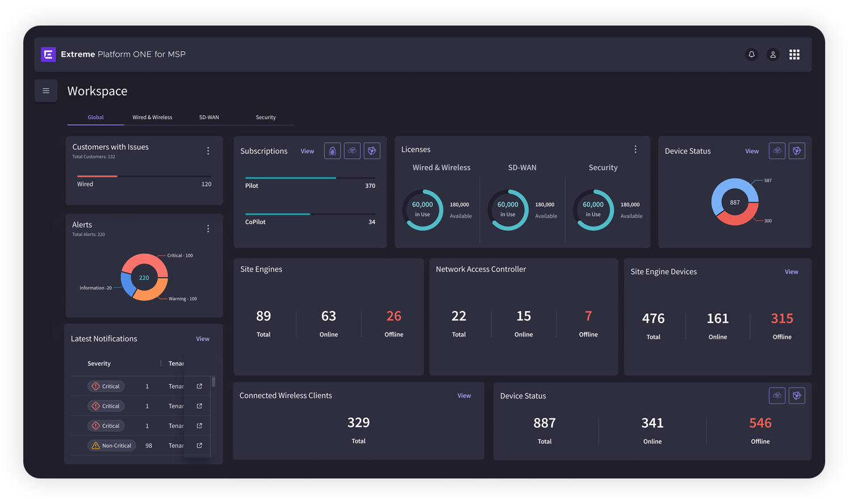The height and width of the screenshot is (504, 849).
Task: Click the Device Status donut chart 887
Action: [x=735, y=202]
